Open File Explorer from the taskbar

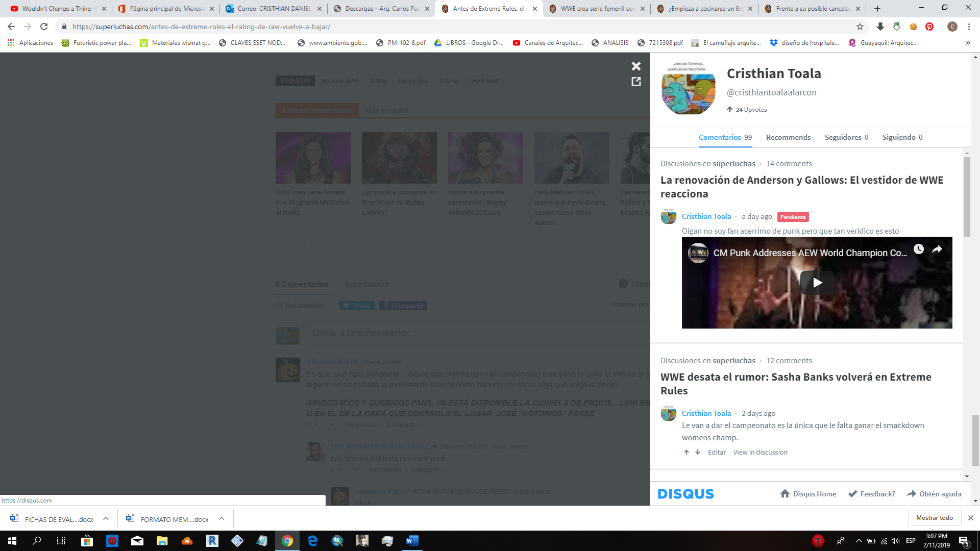pyautogui.click(x=162, y=541)
